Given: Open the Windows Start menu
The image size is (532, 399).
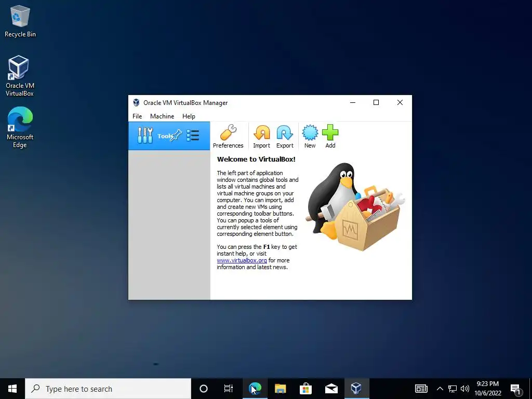Looking at the screenshot, I should pos(12,389).
